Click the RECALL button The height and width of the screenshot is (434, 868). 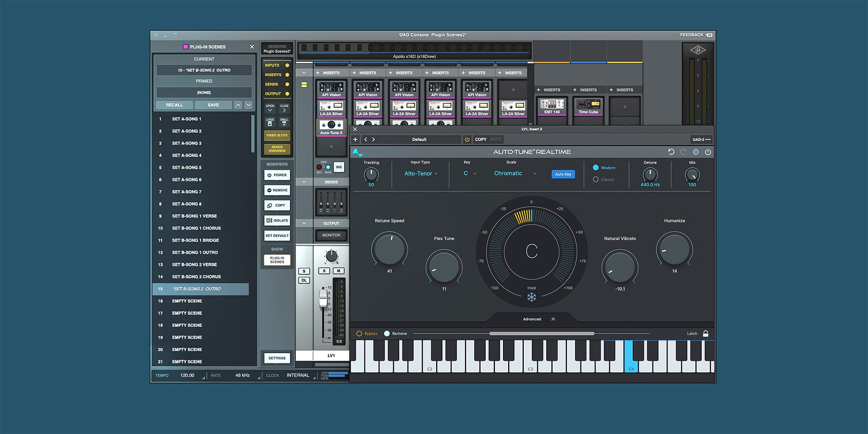coord(174,105)
